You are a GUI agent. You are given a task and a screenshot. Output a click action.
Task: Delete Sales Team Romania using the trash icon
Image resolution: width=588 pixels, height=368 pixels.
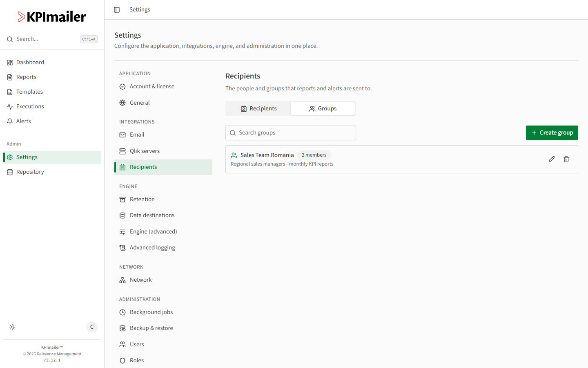566,159
